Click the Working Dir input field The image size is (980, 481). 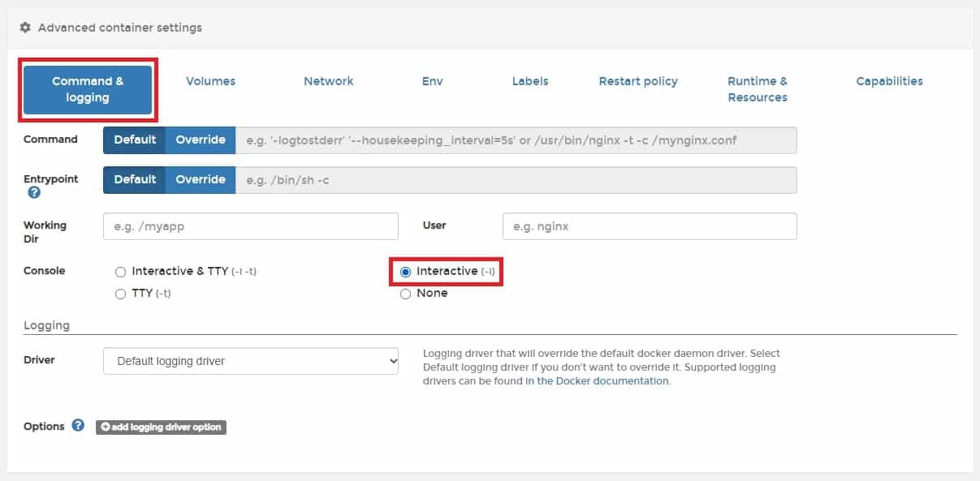pos(251,226)
